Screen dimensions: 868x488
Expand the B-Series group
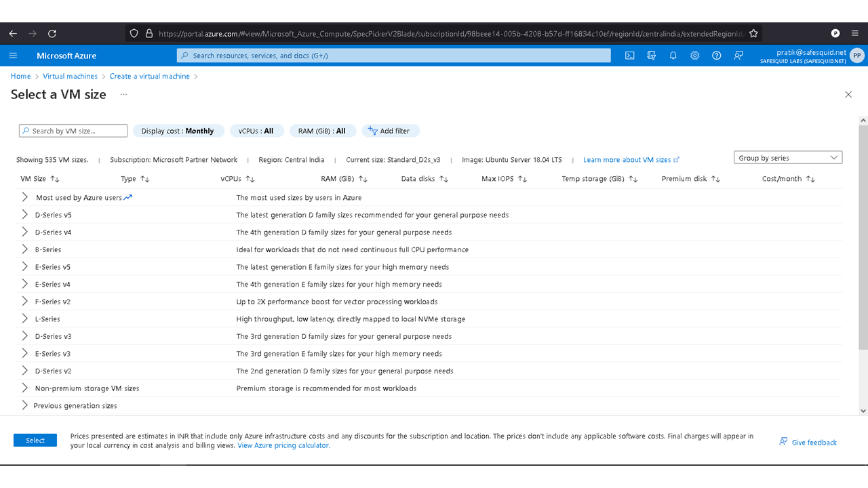pos(24,249)
